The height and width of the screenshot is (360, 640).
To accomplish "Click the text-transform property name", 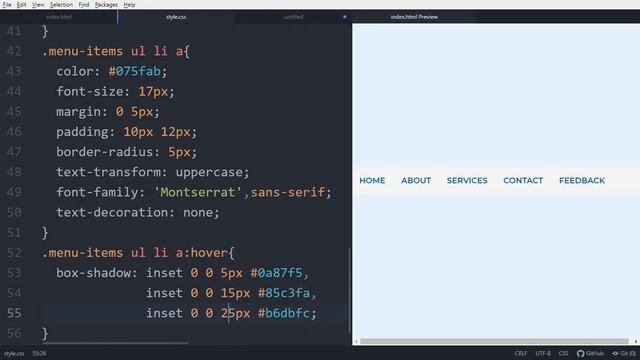I will 108,172.
